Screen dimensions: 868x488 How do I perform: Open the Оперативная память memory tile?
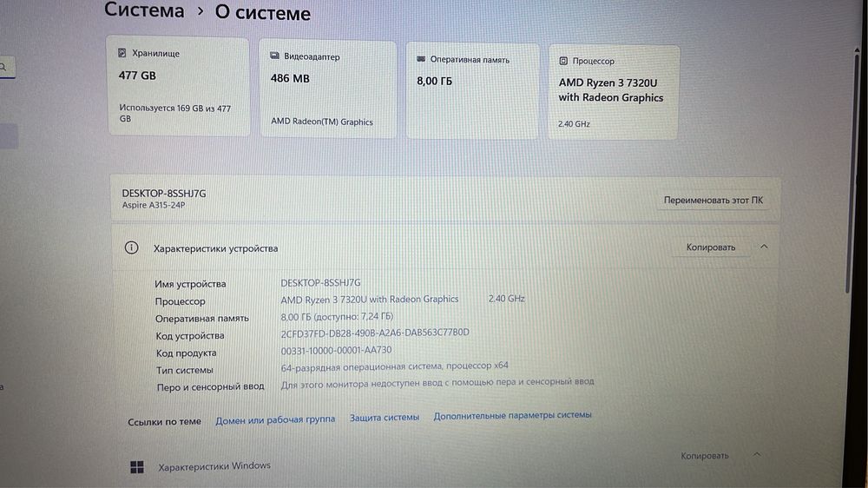472,91
